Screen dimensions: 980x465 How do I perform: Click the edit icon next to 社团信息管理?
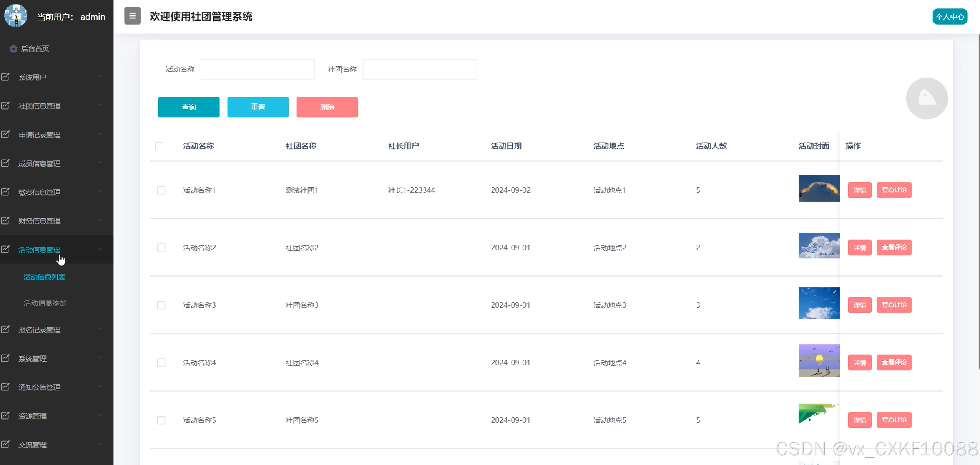5,106
